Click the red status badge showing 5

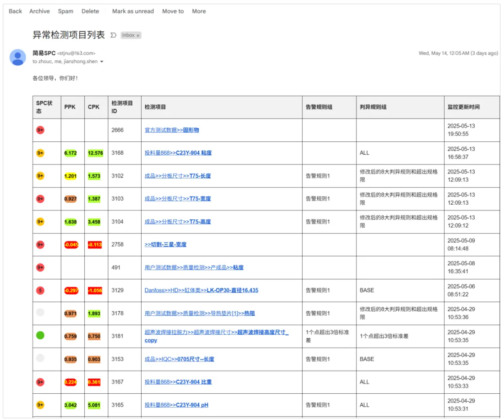click(40, 290)
